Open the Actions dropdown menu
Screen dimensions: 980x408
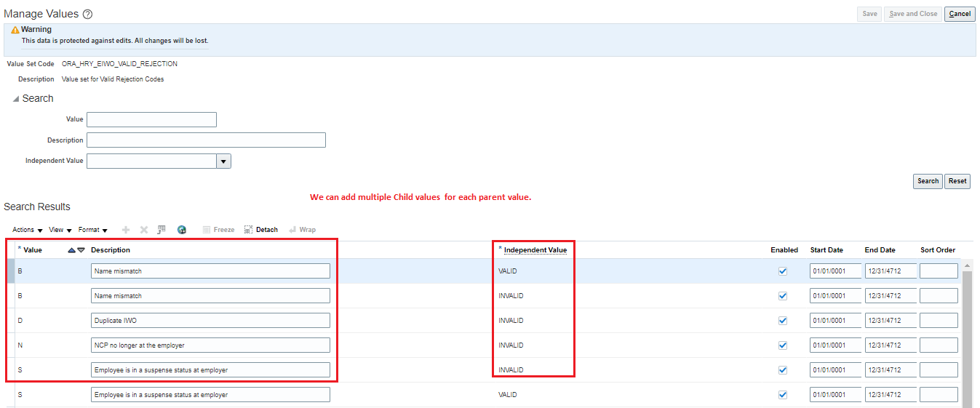(28, 230)
